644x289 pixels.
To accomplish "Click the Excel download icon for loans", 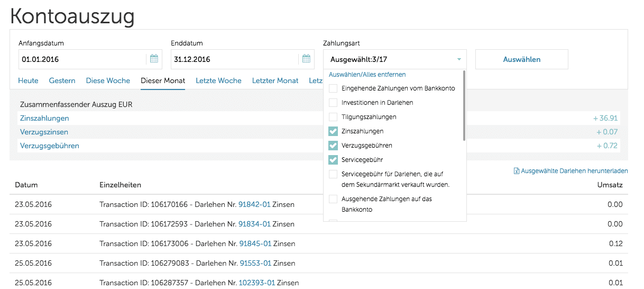I will click(x=516, y=171).
